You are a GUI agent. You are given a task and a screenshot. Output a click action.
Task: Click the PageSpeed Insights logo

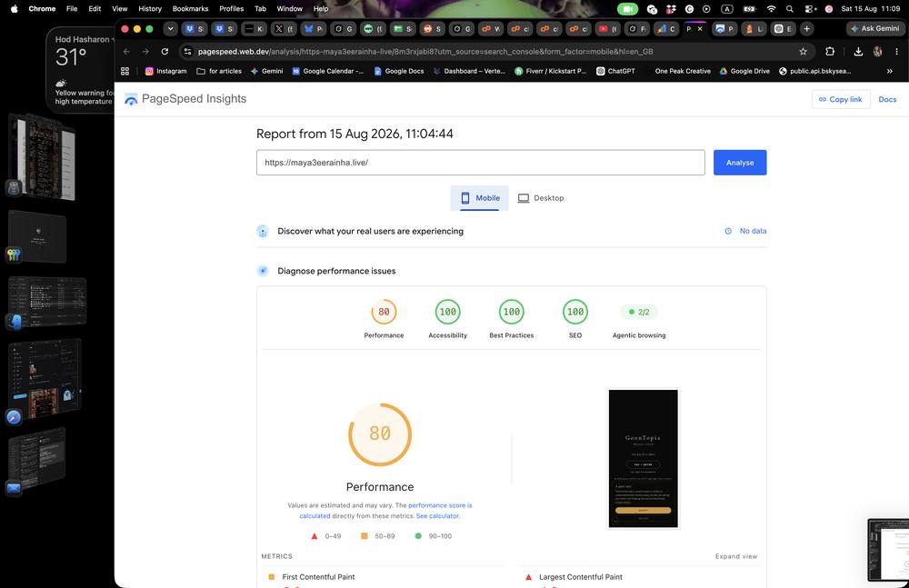point(185,99)
